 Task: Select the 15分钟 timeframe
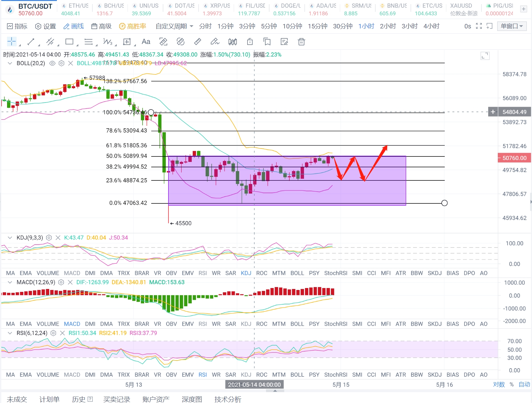click(x=317, y=26)
